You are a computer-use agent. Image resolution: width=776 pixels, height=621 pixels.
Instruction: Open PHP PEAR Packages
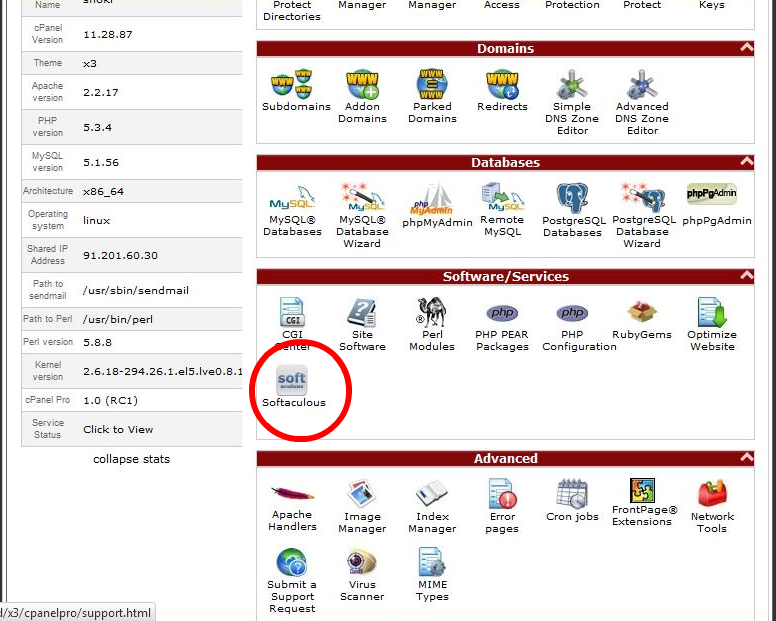(502, 327)
